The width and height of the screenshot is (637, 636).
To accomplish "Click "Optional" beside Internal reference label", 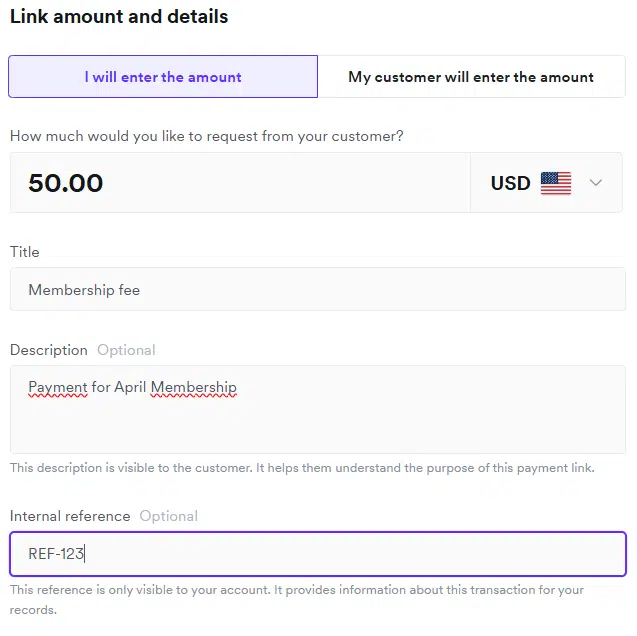I will coord(168,516).
